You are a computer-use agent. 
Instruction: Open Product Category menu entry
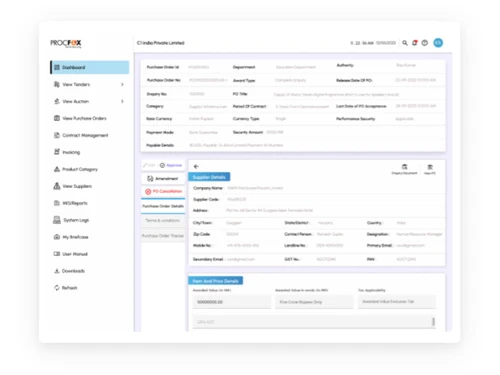[x=80, y=169]
